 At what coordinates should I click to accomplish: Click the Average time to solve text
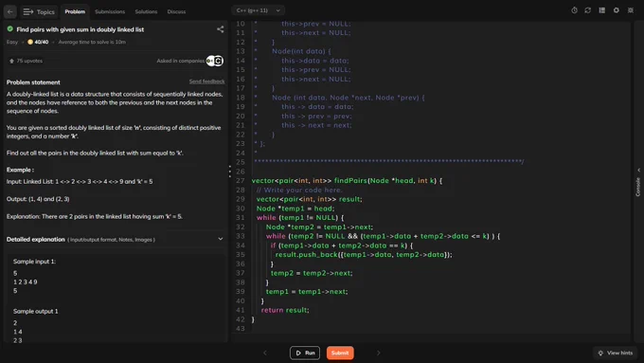[92, 42]
